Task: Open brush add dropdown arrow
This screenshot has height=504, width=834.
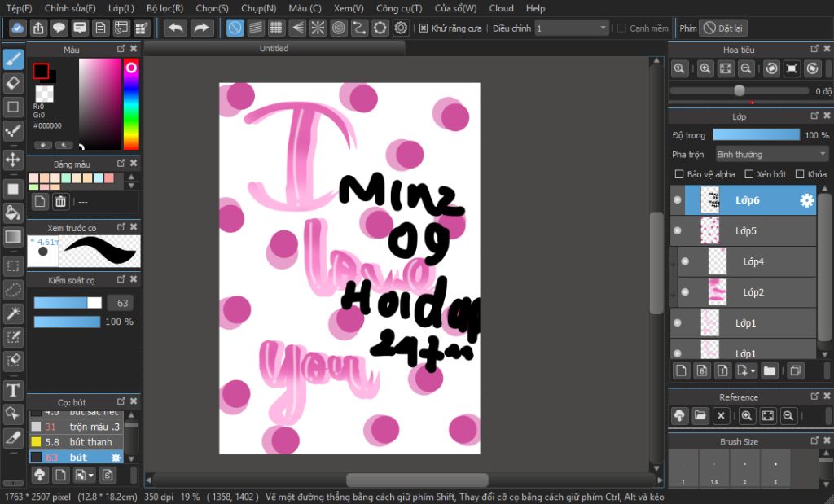Action: (91, 475)
